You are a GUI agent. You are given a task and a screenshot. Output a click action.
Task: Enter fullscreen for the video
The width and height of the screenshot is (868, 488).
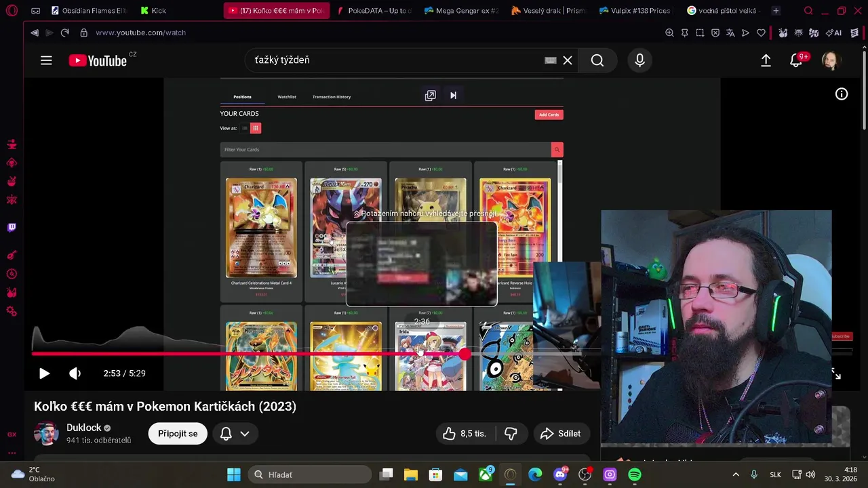835,373
